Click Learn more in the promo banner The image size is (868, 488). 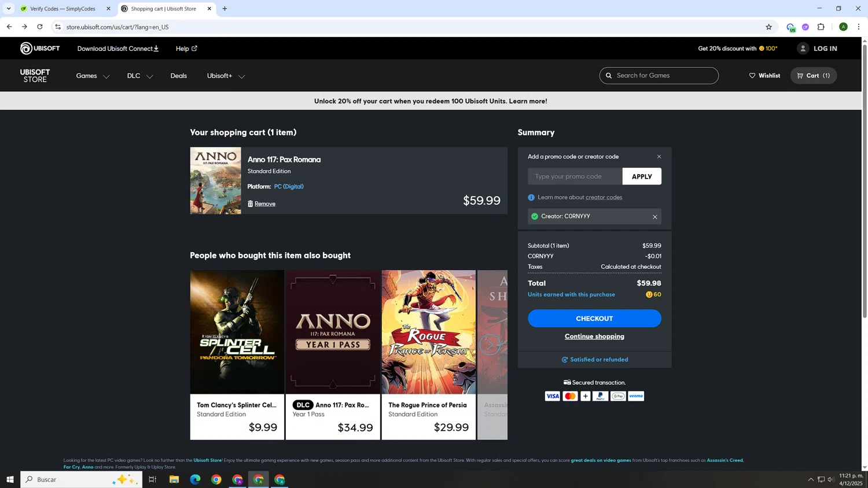pos(528,101)
